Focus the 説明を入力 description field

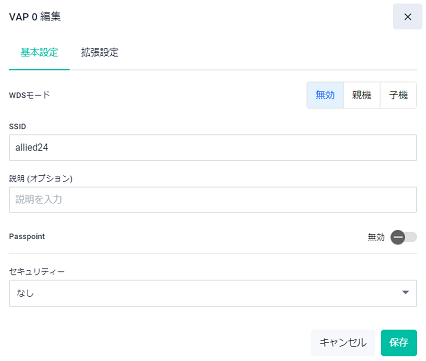(x=213, y=200)
